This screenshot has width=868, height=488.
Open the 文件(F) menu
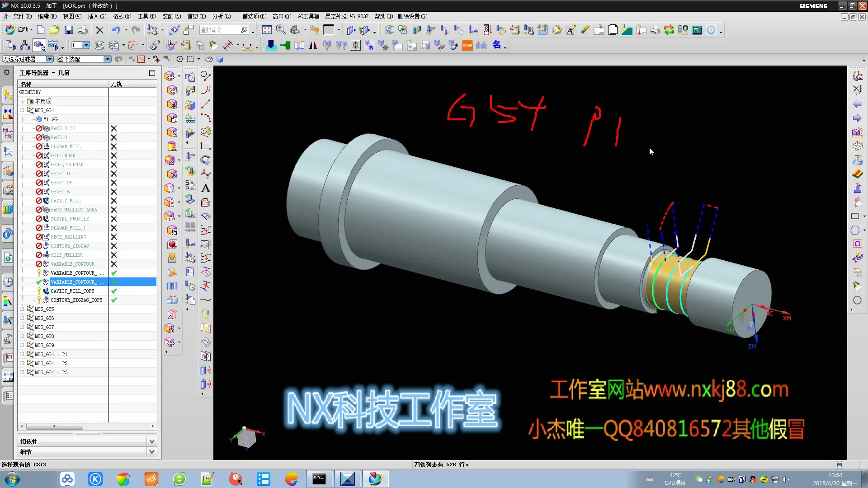click(21, 16)
